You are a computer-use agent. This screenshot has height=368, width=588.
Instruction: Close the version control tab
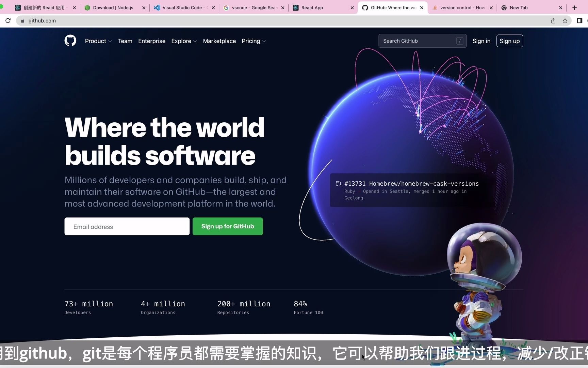[x=491, y=7]
